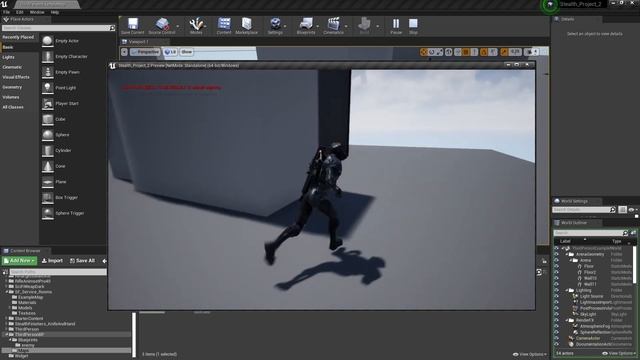This screenshot has width=640, height=360.
Task: Click Content Browser search paths field
Action: 58,272
